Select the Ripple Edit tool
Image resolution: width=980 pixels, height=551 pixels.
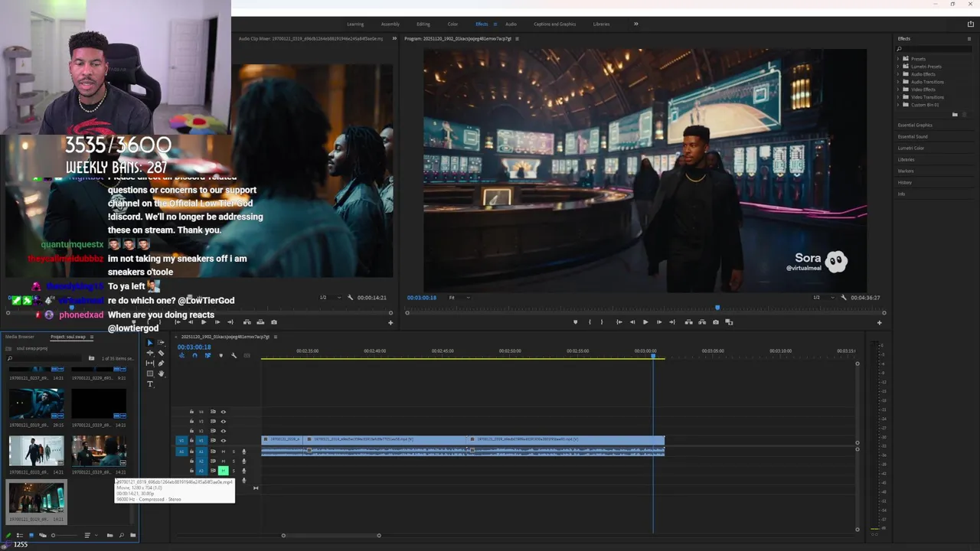click(149, 353)
